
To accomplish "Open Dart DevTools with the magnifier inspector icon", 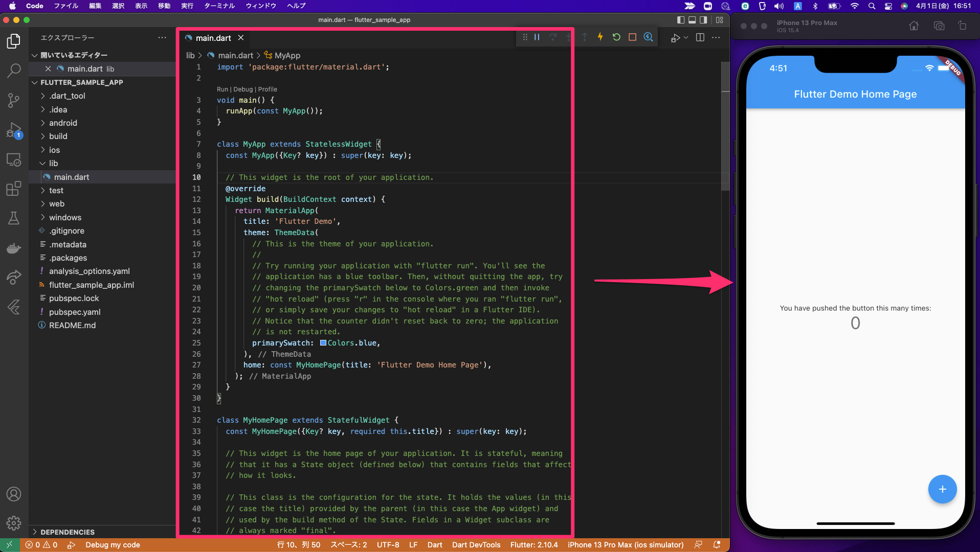I will [x=649, y=37].
